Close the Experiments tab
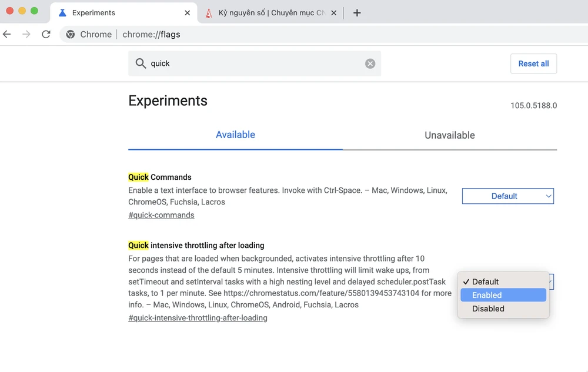Image resolution: width=588 pixels, height=372 pixels. pos(187,13)
